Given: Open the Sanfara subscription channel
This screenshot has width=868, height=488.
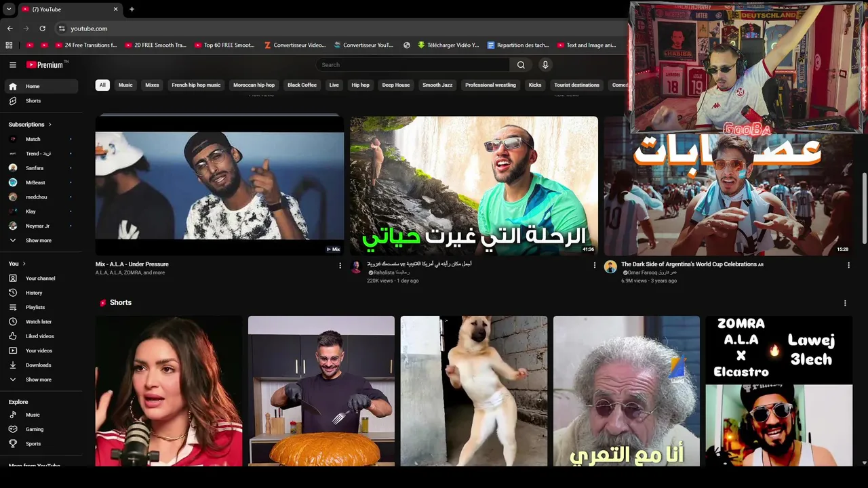Looking at the screenshot, I should pos(41,168).
